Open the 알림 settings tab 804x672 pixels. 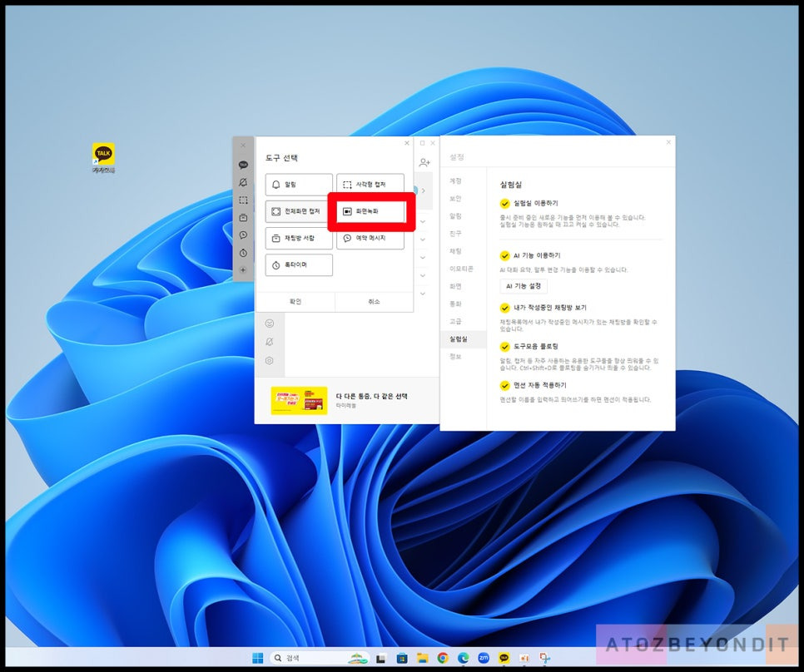click(455, 216)
